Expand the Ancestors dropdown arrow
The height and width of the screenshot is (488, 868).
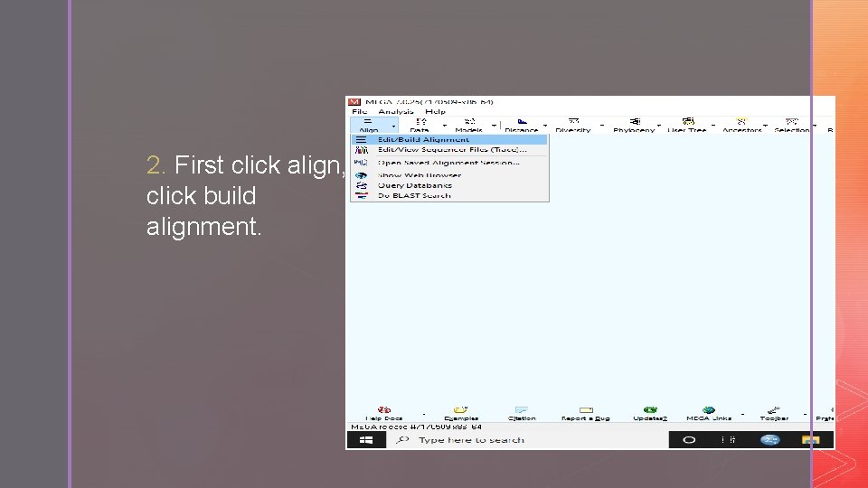pos(766,126)
